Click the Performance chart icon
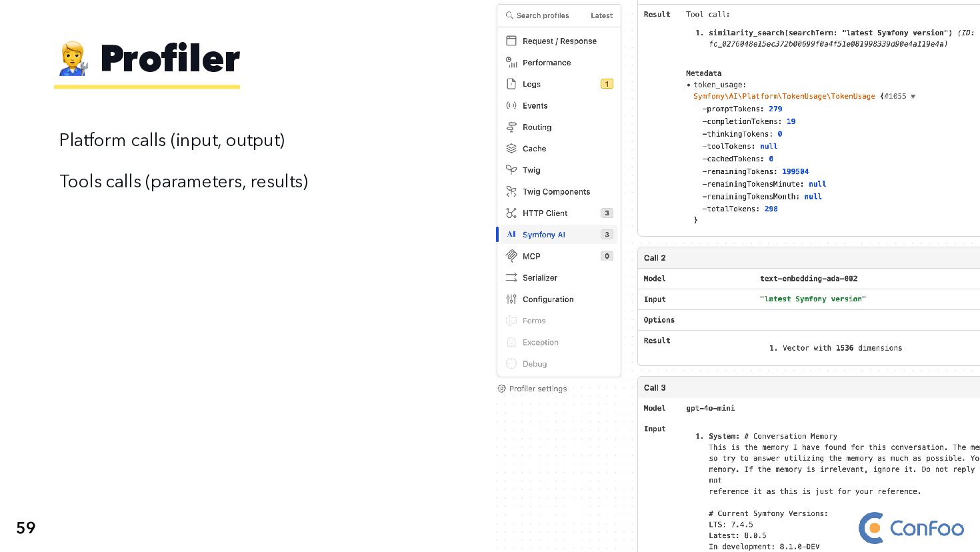The width and height of the screenshot is (980, 552). point(511,63)
